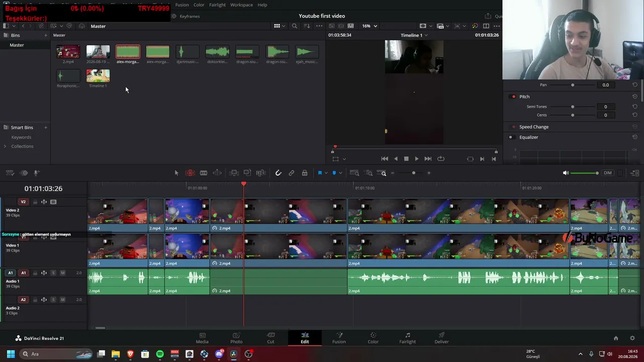Mute Audio 1 track with M button
Screen dimensions: 644x362
[62, 273]
